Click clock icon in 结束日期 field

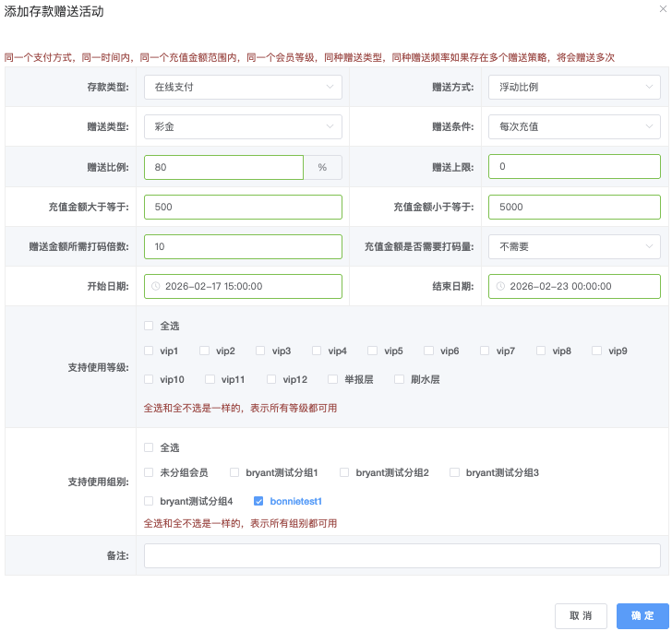coord(499,287)
